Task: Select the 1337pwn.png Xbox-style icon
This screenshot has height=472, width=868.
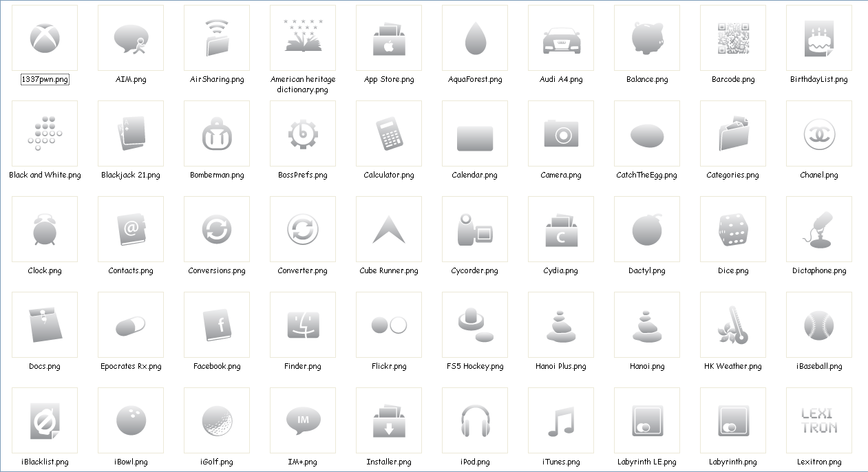Action: [x=45, y=38]
